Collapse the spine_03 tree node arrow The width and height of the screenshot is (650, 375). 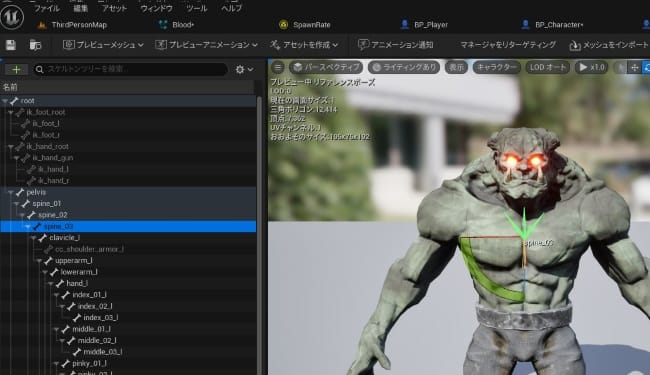[x=28, y=227]
